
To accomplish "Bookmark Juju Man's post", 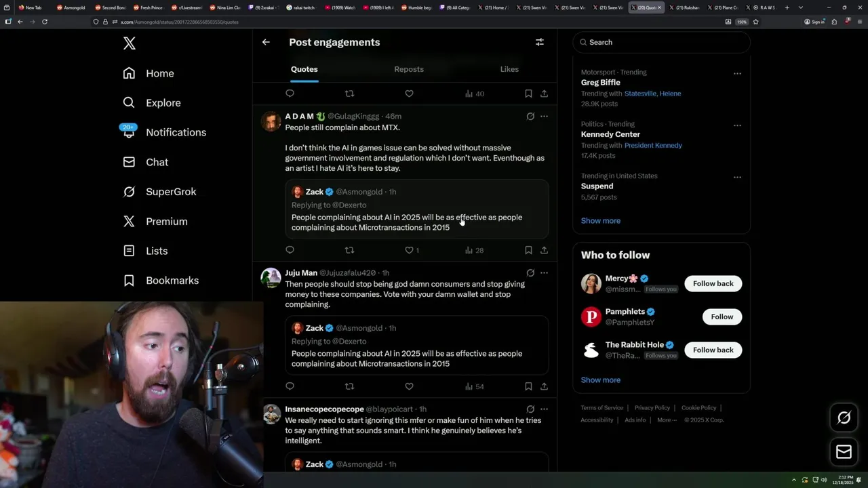I will point(528,386).
